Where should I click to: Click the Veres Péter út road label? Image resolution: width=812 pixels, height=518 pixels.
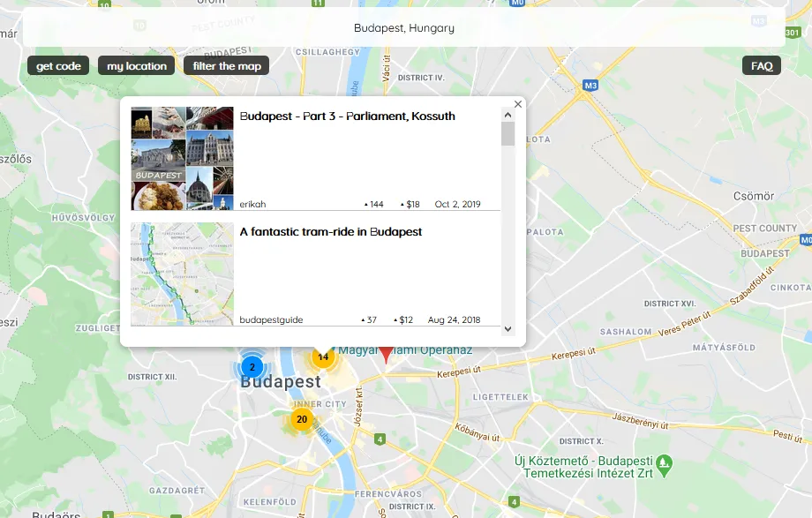point(685,324)
